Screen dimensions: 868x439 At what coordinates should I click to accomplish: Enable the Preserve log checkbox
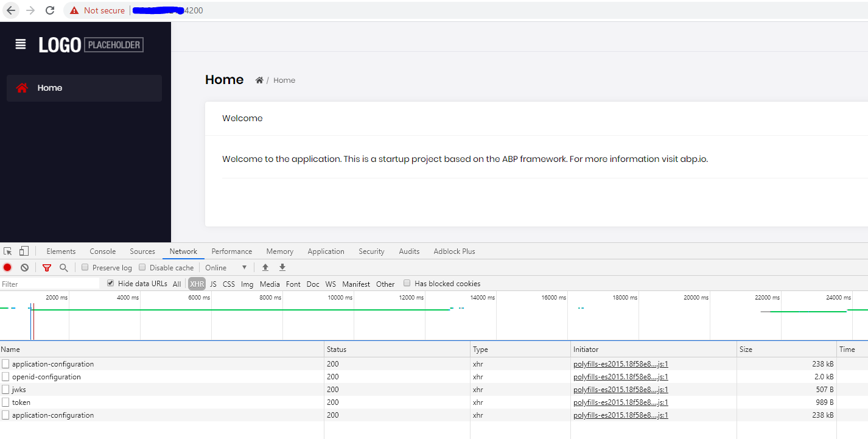coord(85,267)
